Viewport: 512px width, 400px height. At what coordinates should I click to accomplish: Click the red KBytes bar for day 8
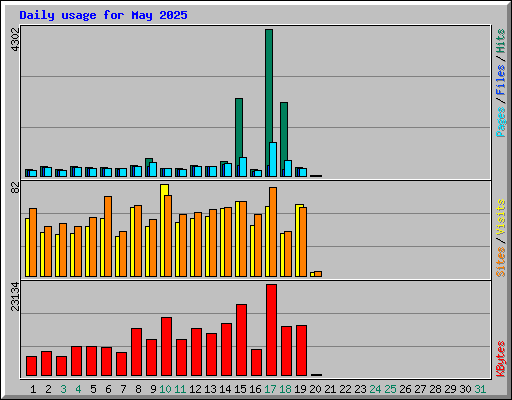click(136, 352)
